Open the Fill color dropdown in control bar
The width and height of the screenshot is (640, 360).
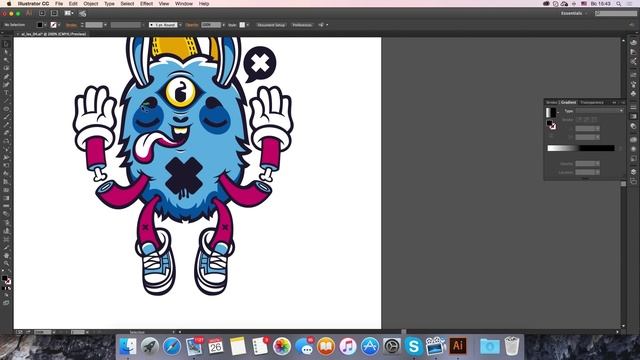point(45,25)
